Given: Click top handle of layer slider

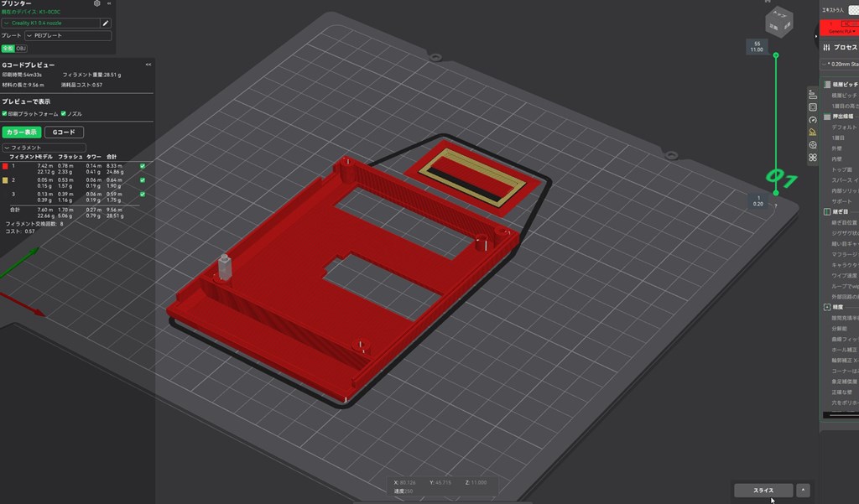Looking at the screenshot, I should click(x=776, y=55).
